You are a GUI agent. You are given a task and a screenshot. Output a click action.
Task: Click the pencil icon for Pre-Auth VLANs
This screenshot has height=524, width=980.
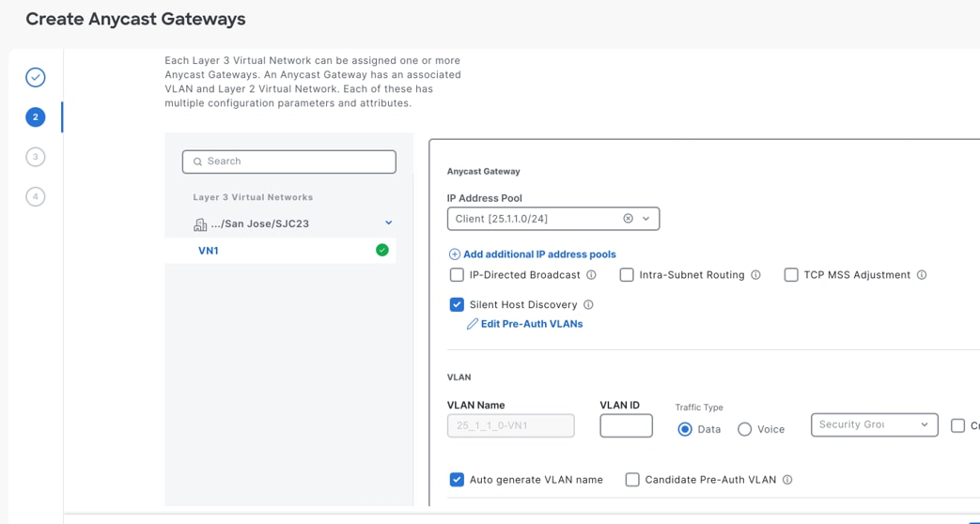pos(473,324)
